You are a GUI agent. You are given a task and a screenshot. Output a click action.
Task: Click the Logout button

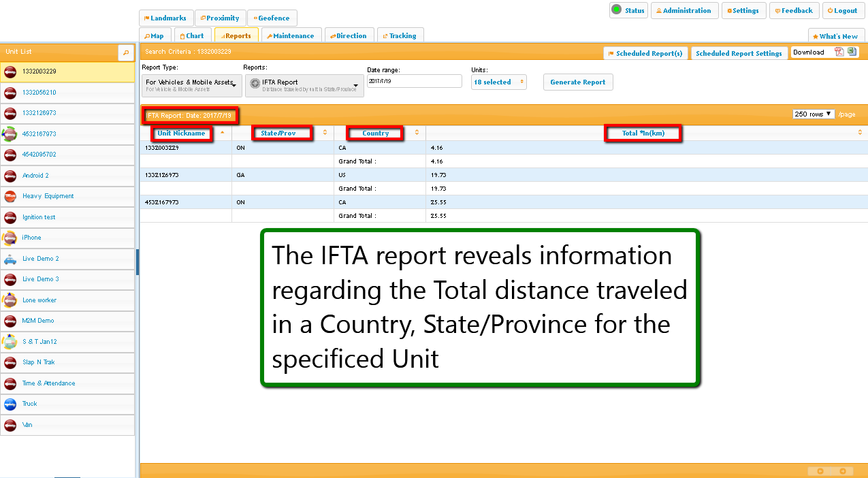pyautogui.click(x=842, y=11)
